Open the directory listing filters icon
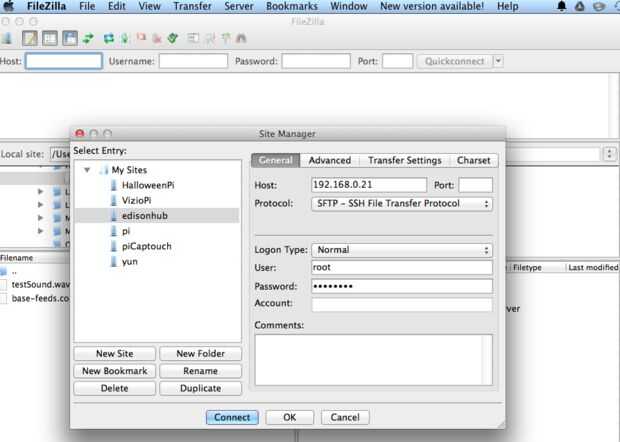Image resolution: width=620 pixels, height=442 pixels. pos(193,38)
